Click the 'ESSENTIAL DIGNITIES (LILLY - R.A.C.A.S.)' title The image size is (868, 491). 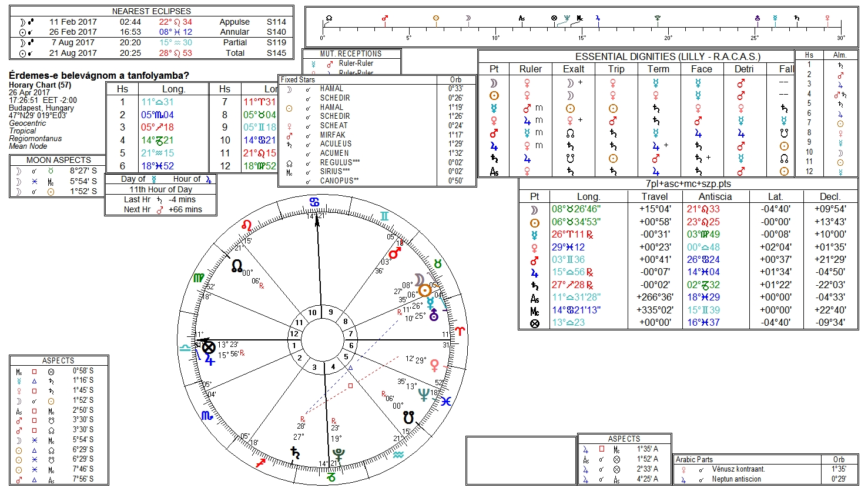[x=668, y=57]
